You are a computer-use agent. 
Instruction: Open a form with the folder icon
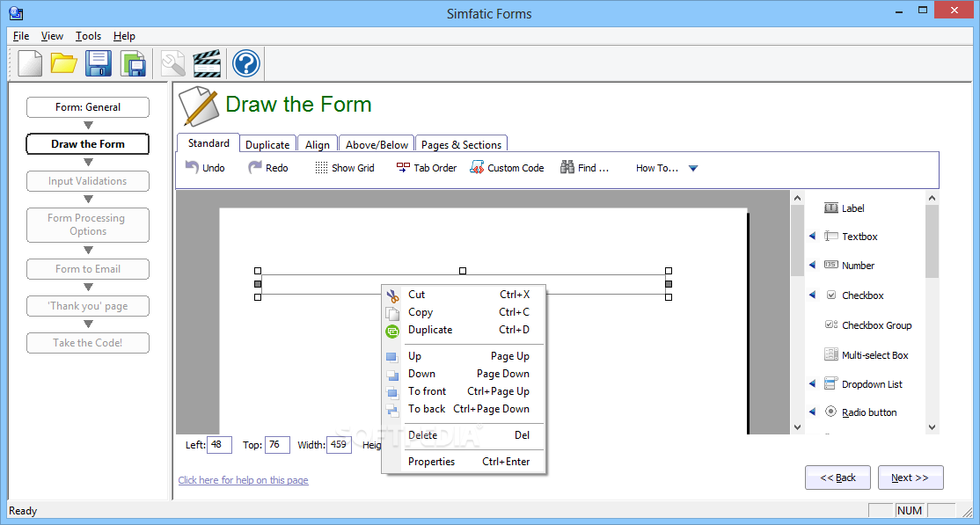(63, 63)
